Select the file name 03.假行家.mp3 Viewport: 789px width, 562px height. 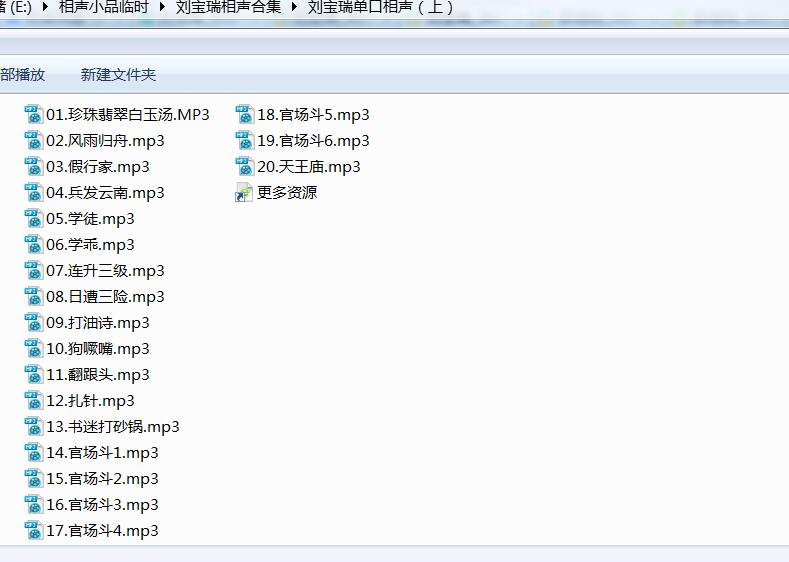[x=98, y=167]
